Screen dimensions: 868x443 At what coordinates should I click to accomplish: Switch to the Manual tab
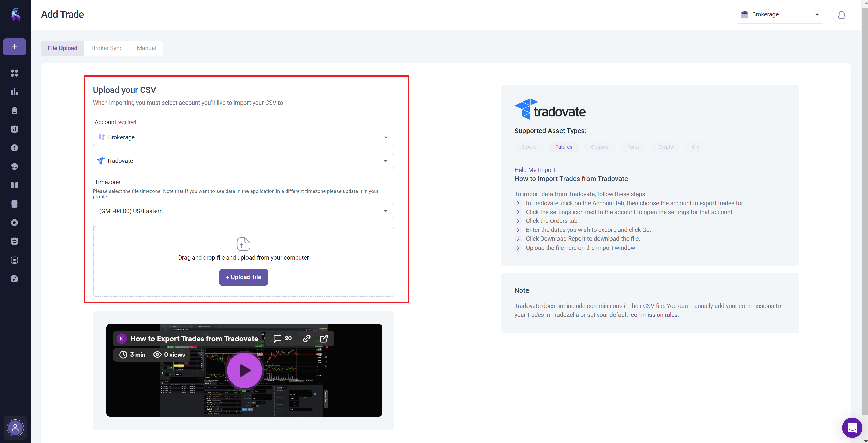point(146,48)
